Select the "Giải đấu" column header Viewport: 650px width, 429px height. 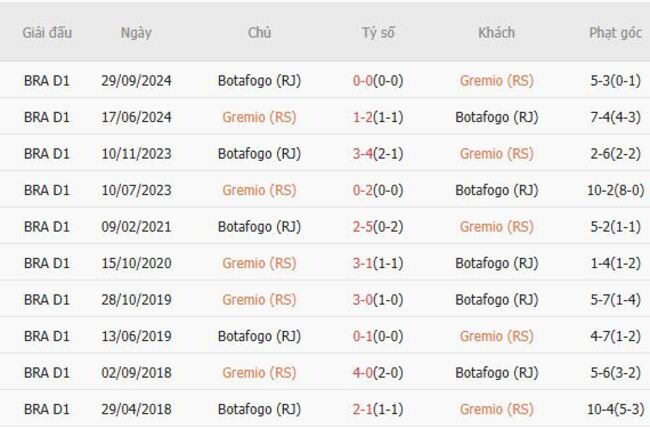[x=47, y=32]
